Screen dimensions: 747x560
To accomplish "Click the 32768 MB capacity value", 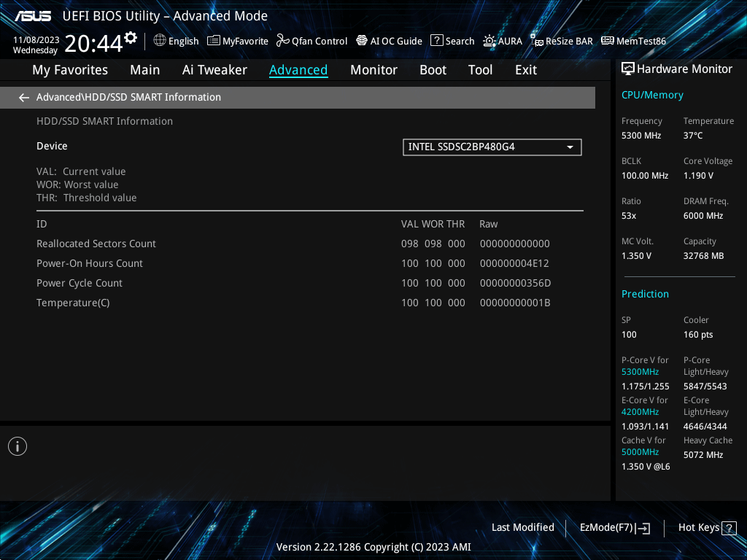I will (704, 256).
